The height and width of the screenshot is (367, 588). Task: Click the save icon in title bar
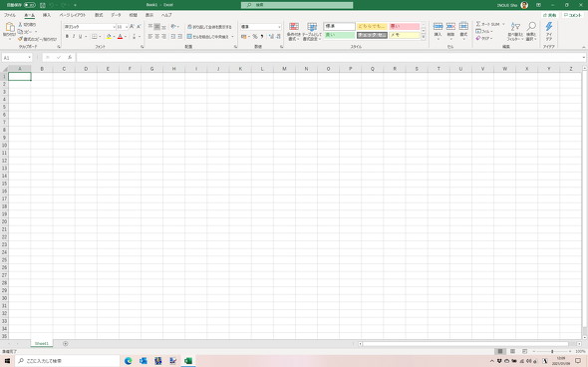43,5
